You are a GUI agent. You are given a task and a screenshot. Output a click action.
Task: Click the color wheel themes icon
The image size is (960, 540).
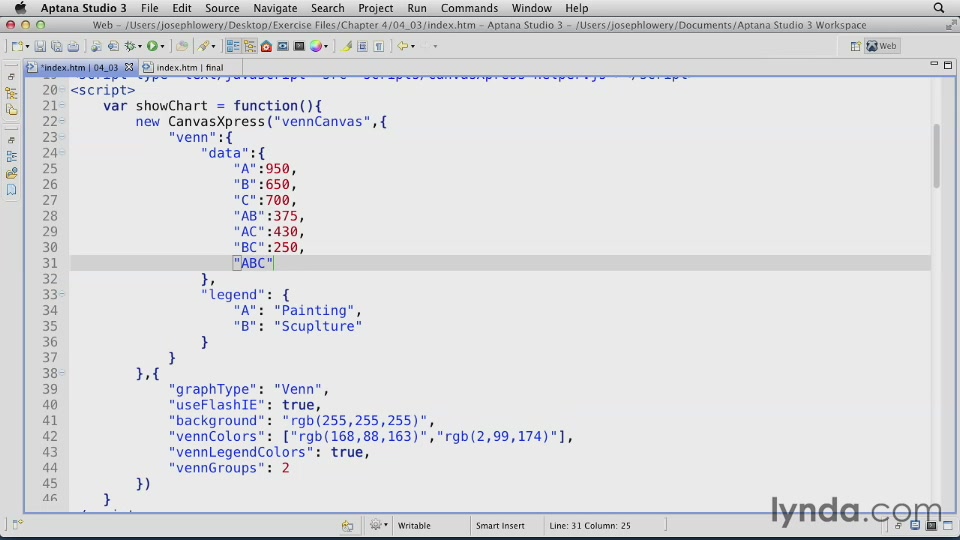click(x=315, y=46)
